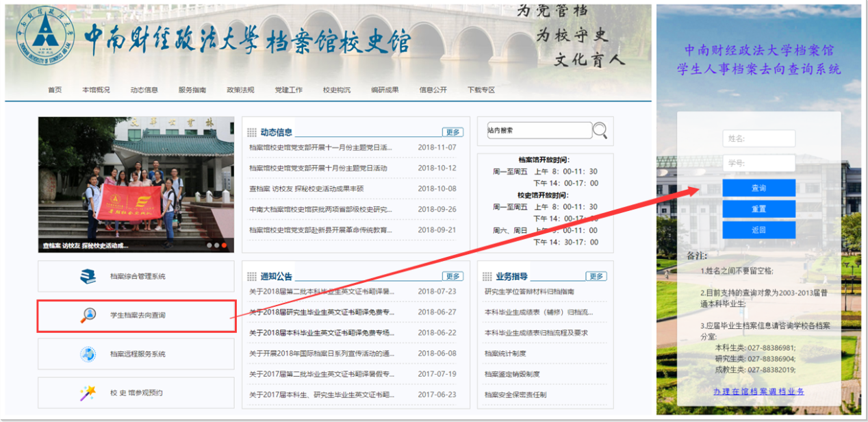Viewport: 868px width, 422px height.
Task: Open the 本馆概况 navigation menu item
Action: [96, 90]
